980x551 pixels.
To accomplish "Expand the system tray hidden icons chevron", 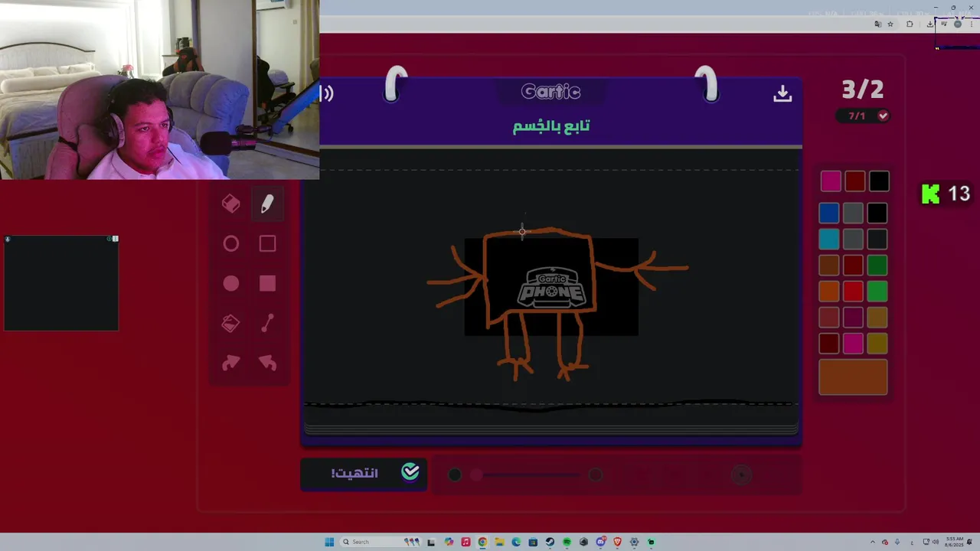I will (x=872, y=542).
